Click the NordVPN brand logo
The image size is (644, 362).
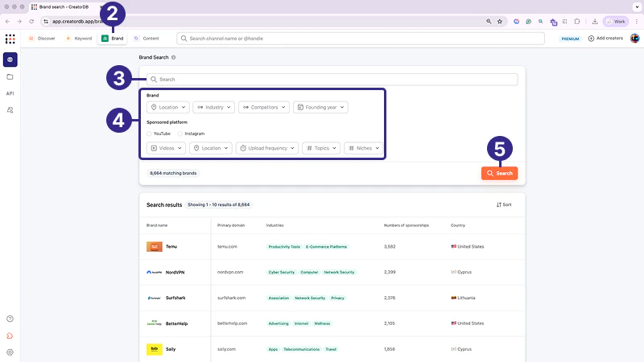click(155, 272)
